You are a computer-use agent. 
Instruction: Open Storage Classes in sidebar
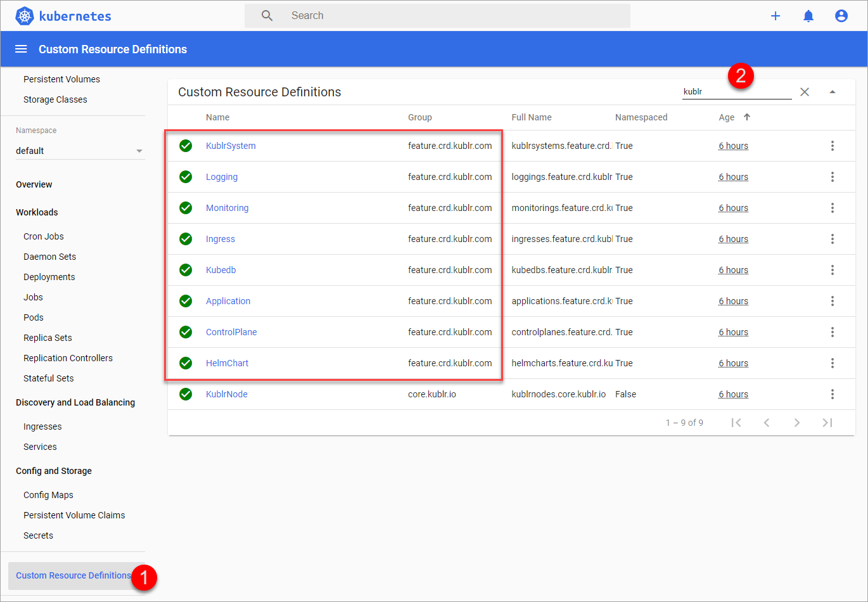click(55, 99)
